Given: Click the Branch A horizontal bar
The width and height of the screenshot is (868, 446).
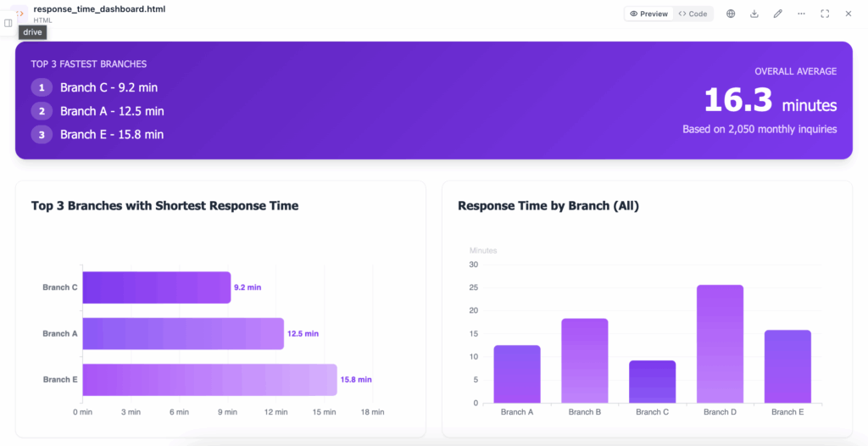Looking at the screenshot, I should (183, 333).
